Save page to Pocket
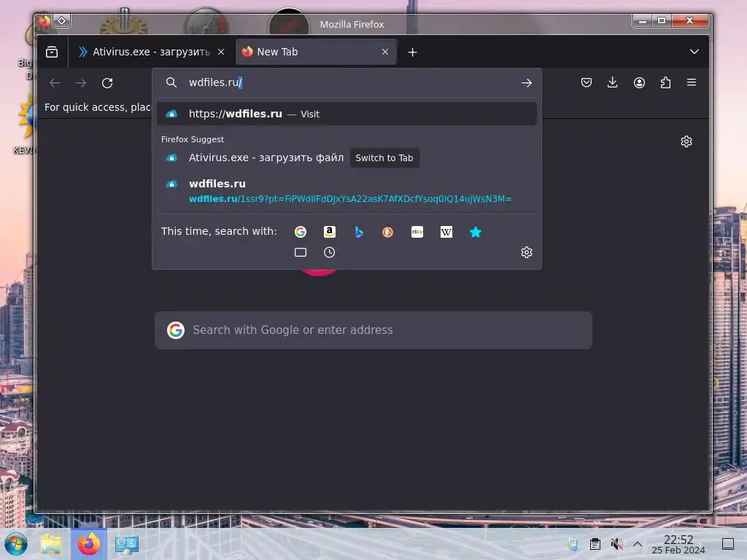The height and width of the screenshot is (560, 747). click(x=587, y=83)
